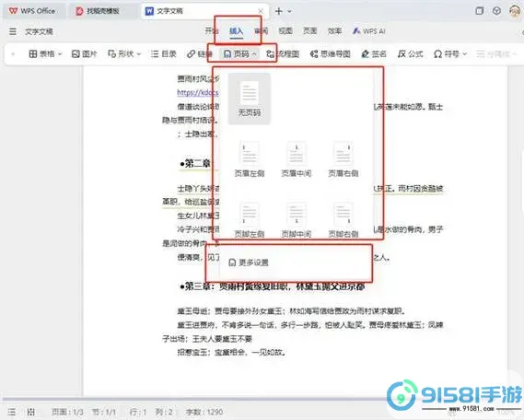Image resolution: width=524 pixels, height=420 pixels.
Task: Insert a picture with 图片 tool
Action: click(84, 53)
